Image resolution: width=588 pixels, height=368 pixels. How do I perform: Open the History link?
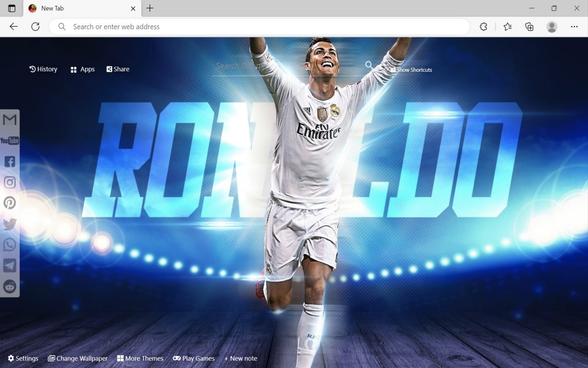44,69
